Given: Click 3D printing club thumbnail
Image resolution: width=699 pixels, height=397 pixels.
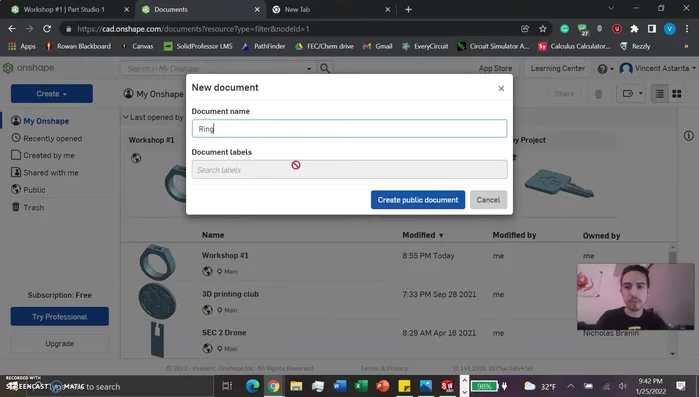Looking at the screenshot, I should [157, 301].
